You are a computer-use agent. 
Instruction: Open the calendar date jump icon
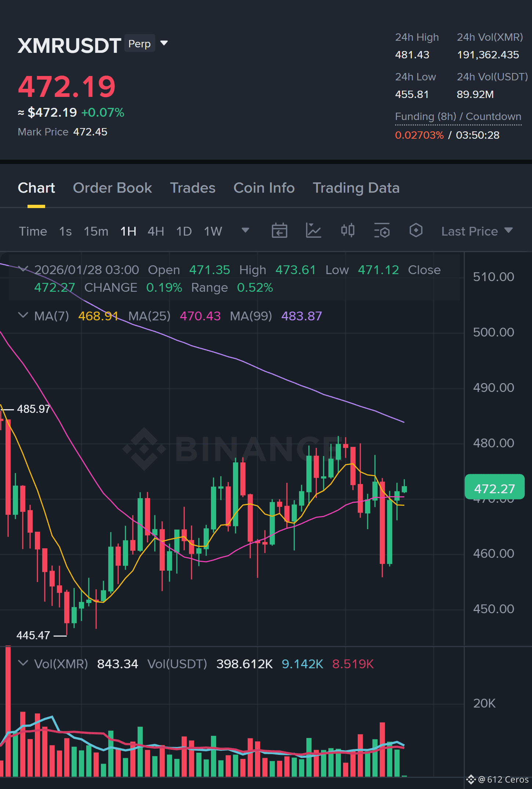(x=279, y=231)
